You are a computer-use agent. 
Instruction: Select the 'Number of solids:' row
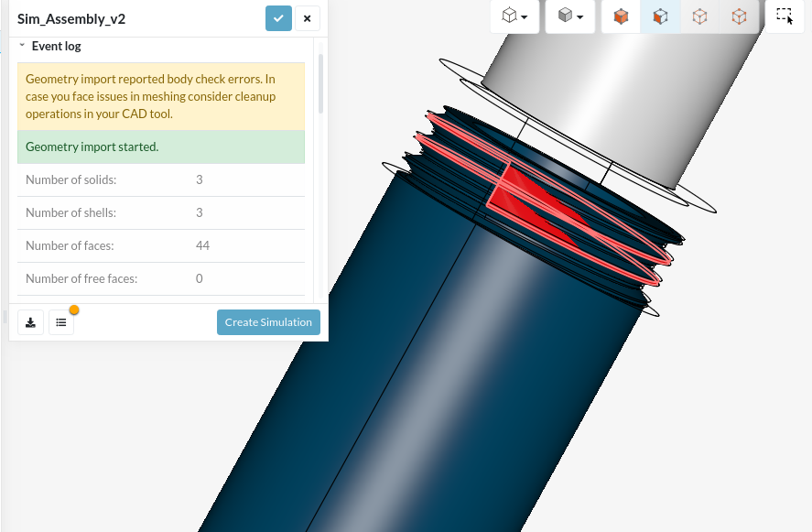161,179
